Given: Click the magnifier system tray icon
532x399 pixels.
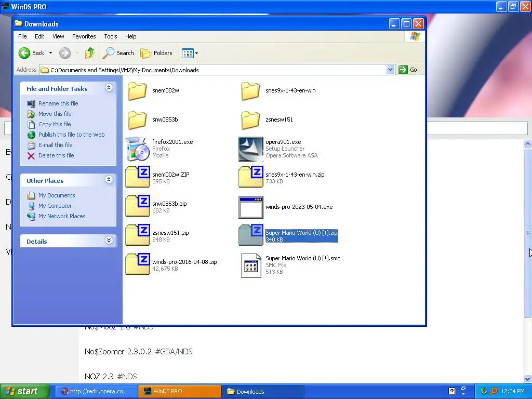Looking at the screenshot, I should point(494,391).
